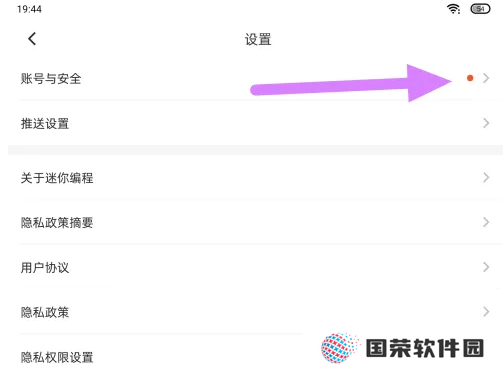View 隐私政策摘要
The width and height of the screenshot is (503, 374).
coord(255,222)
